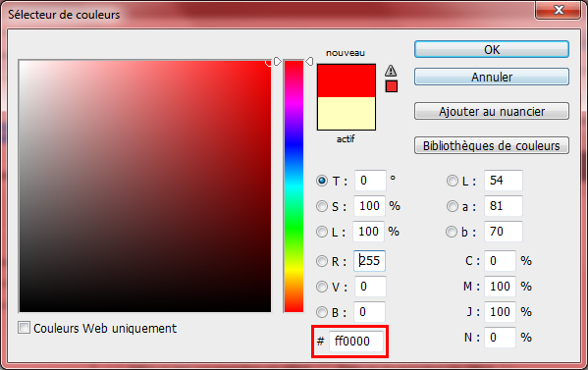Select the Lab L radio button

453,181
